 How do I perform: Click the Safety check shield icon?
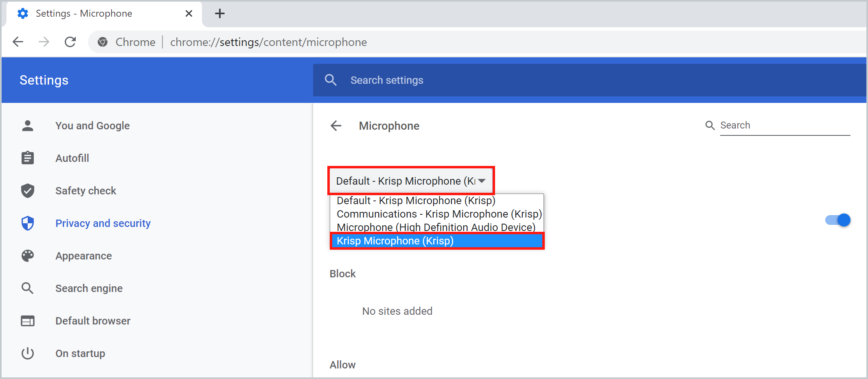click(x=28, y=191)
